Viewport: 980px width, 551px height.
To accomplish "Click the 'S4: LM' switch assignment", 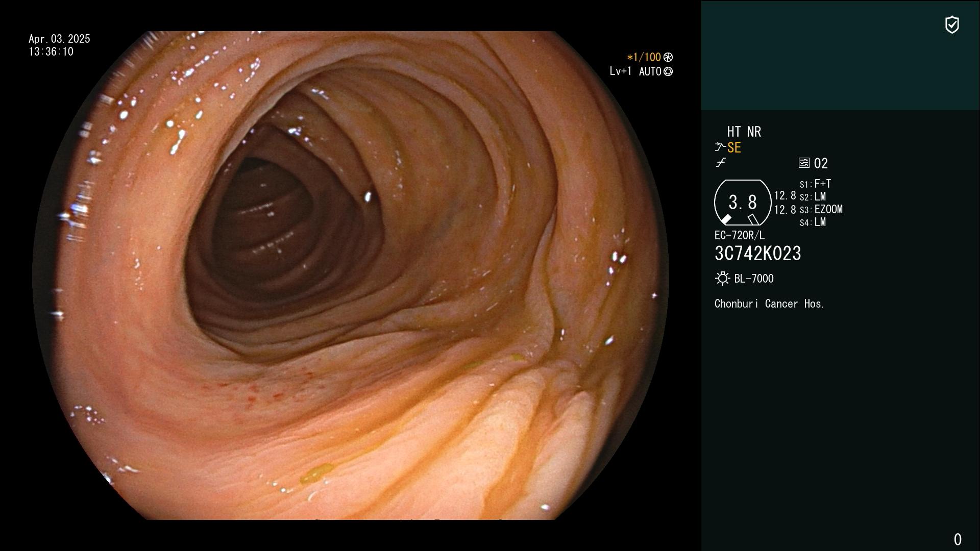I will pos(813,222).
